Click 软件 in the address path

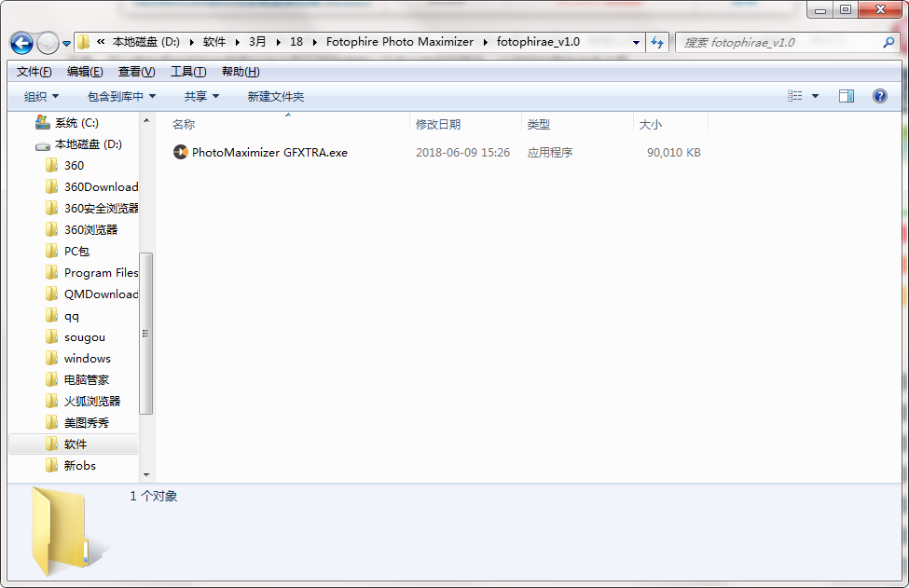pos(213,42)
